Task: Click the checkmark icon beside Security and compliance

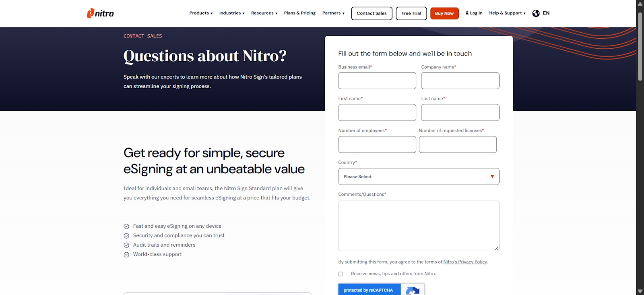Action: (126, 236)
